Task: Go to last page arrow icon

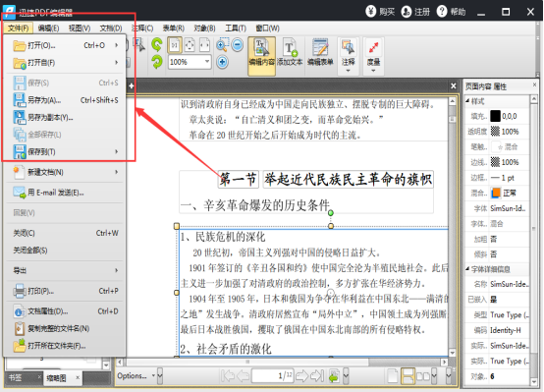Action: tap(317, 375)
